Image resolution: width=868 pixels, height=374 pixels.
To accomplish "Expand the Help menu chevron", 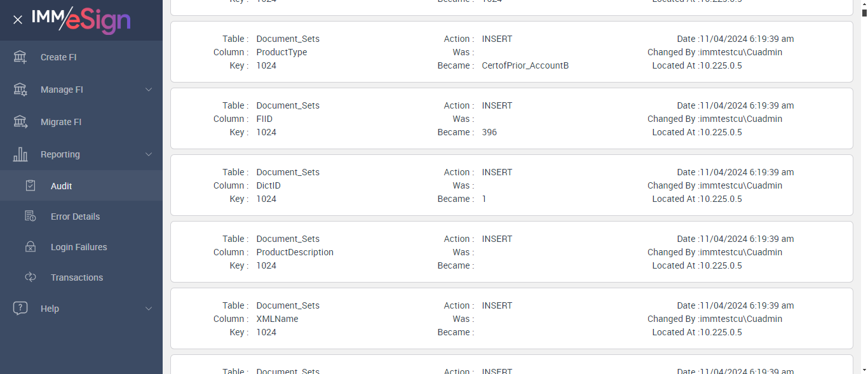I will pyautogui.click(x=149, y=309).
